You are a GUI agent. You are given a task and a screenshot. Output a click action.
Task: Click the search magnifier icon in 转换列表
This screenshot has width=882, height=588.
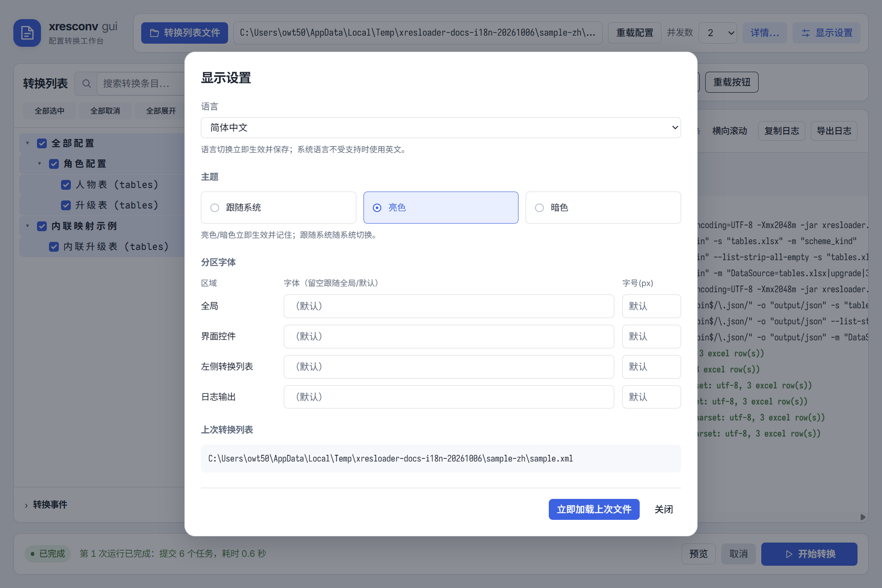86,84
